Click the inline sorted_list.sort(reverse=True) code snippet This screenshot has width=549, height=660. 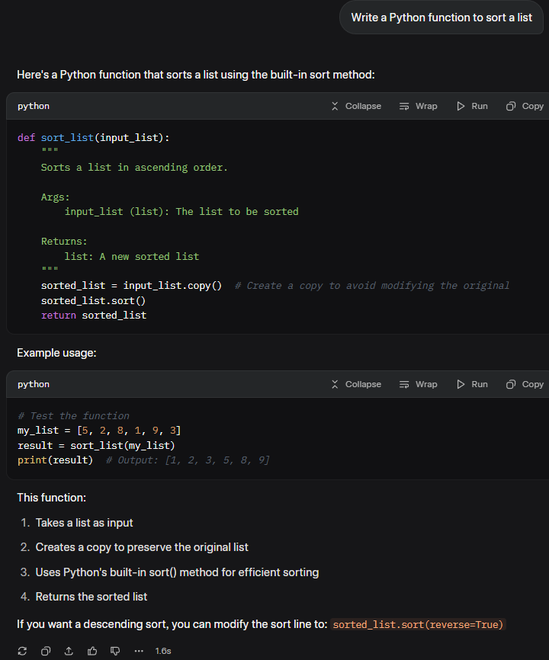pyautogui.click(x=418, y=624)
